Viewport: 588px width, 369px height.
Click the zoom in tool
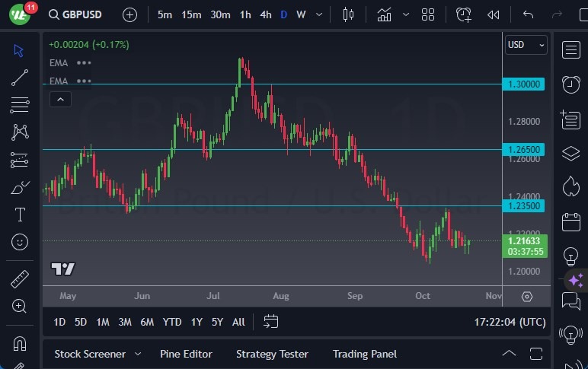click(x=20, y=306)
